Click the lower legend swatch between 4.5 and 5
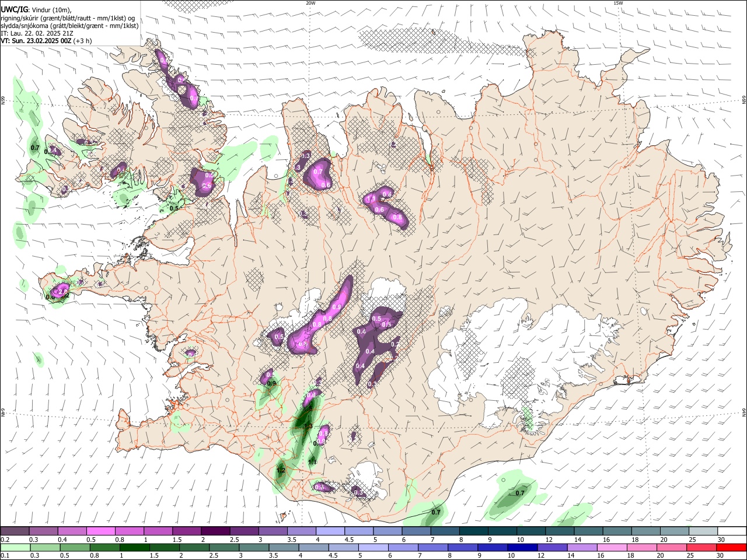747x560 pixels. pyautogui.click(x=344, y=547)
